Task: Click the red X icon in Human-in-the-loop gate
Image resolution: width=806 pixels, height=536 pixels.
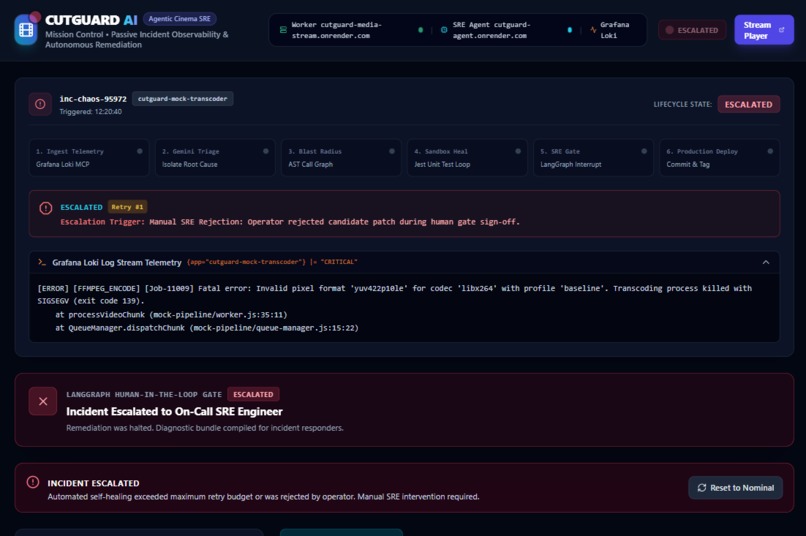Action: [x=43, y=401]
